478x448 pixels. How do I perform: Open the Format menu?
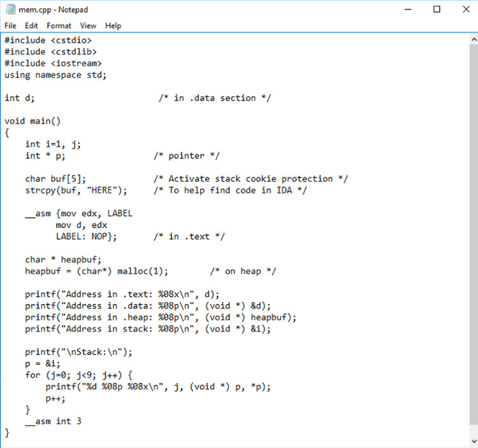tap(59, 25)
